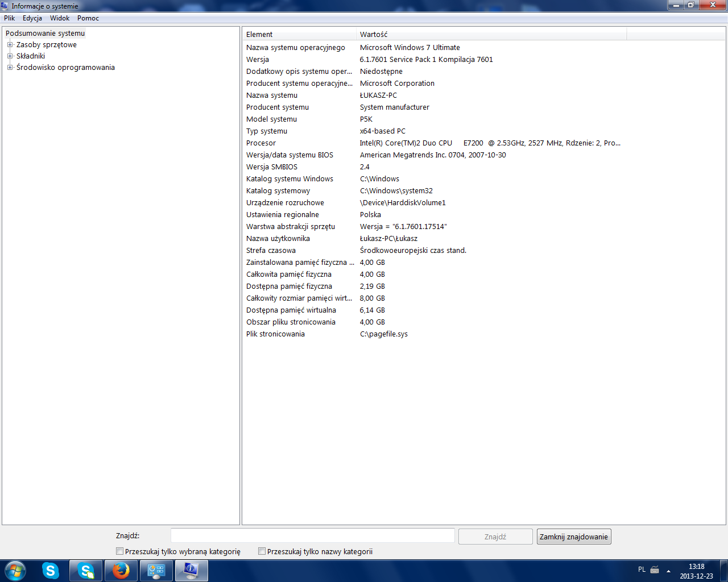This screenshot has width=728, height=582.
Task: Click the keyboard icon in the tray
Action: coord(655,569)
